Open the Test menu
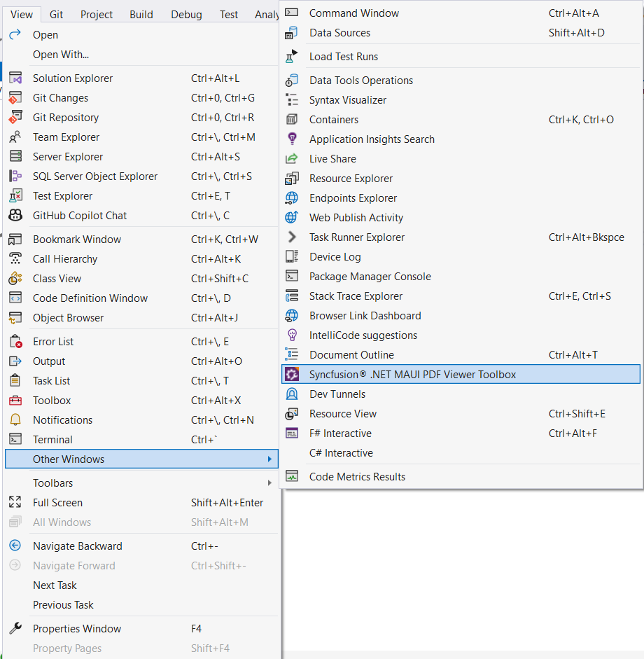644x659 pixels. pos(229,14)
